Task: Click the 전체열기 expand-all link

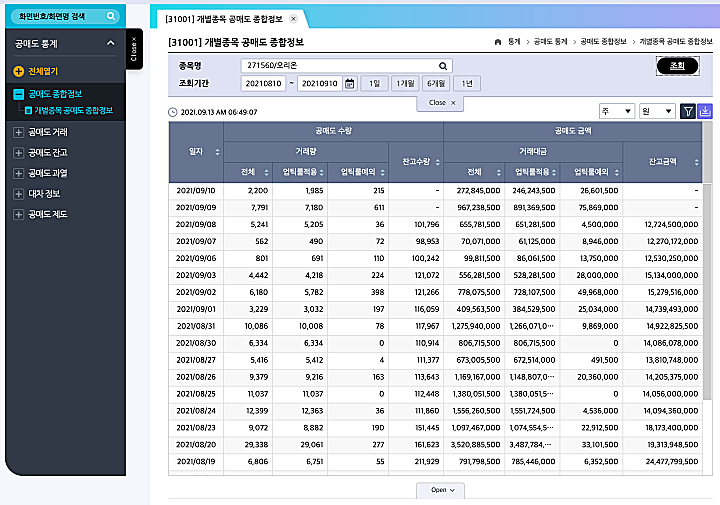Action: click(43, 71)
